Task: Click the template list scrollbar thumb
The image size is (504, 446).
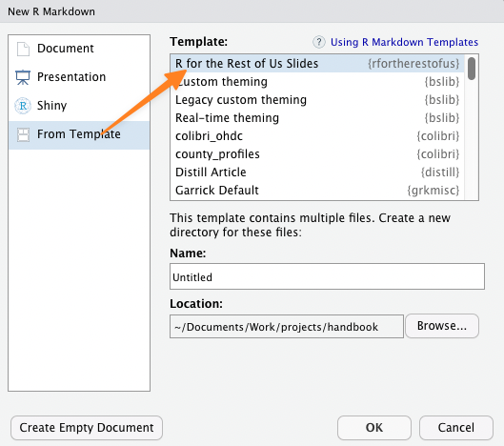Action: pos(472,69)
